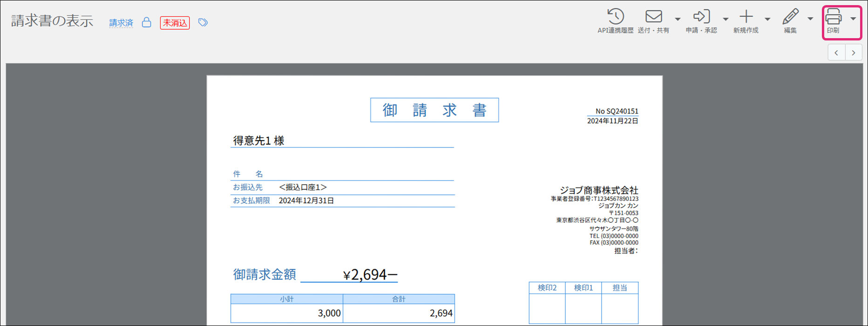Click the 御請求金額 amount ¥2,694

(x=370, y=275)
